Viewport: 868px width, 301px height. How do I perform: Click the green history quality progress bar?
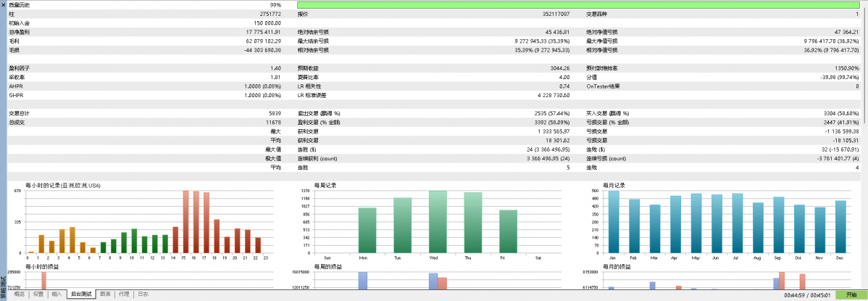coord(578,4)
